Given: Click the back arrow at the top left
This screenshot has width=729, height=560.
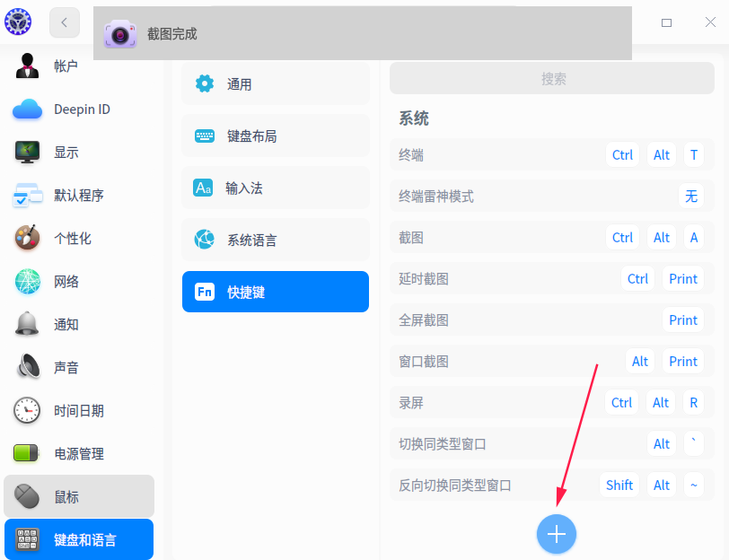Looking at the screenshot, I should coord(64,22).
